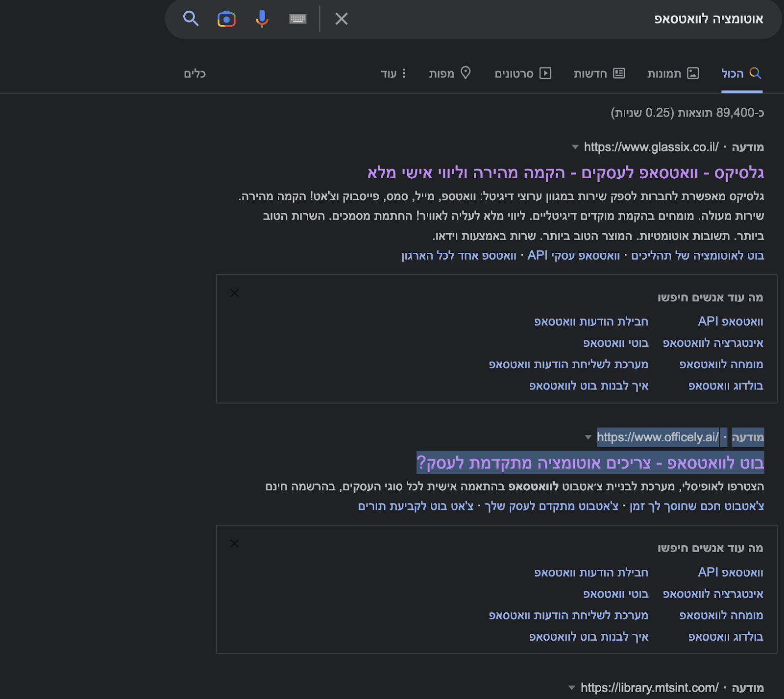The width and height of the screenshot is (784, 699).
Task: Click חבילת הודעות וואטסאפ in first box
Action: (x=591, y=321)
